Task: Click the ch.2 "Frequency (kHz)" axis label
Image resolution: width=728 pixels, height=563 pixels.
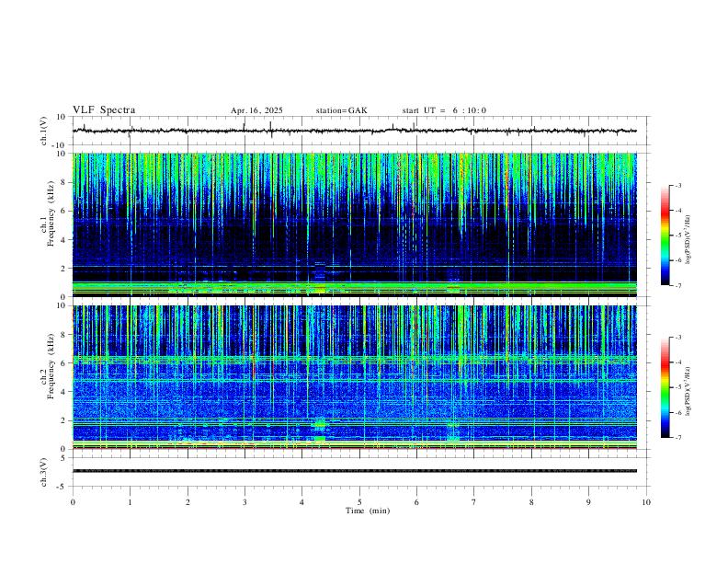Action: pos(51,366)
